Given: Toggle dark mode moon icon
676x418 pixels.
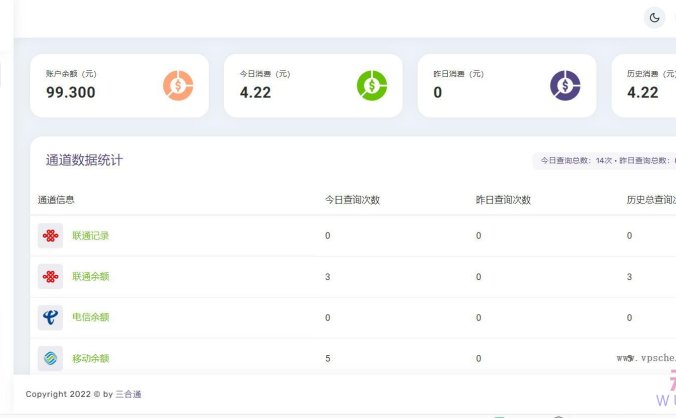Looking at the screenshot, I should [654, 18].
